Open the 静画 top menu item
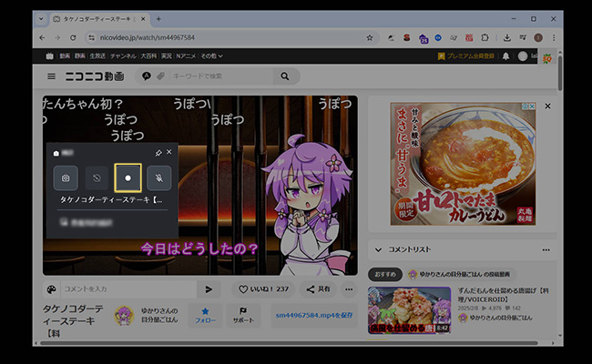Viewport: 592px width, 364px height. pyautogui.click(x=79, y=56)
